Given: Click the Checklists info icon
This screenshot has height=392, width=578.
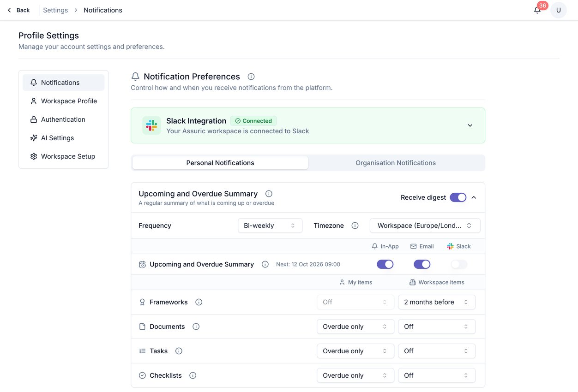Looking at the screenshot, I should [x=193, y=375].
